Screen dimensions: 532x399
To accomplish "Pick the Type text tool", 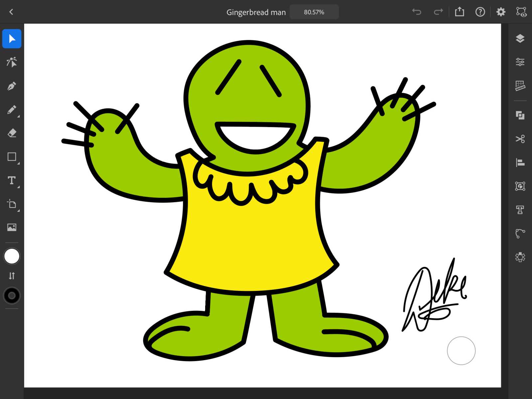I will coord(12,181).
